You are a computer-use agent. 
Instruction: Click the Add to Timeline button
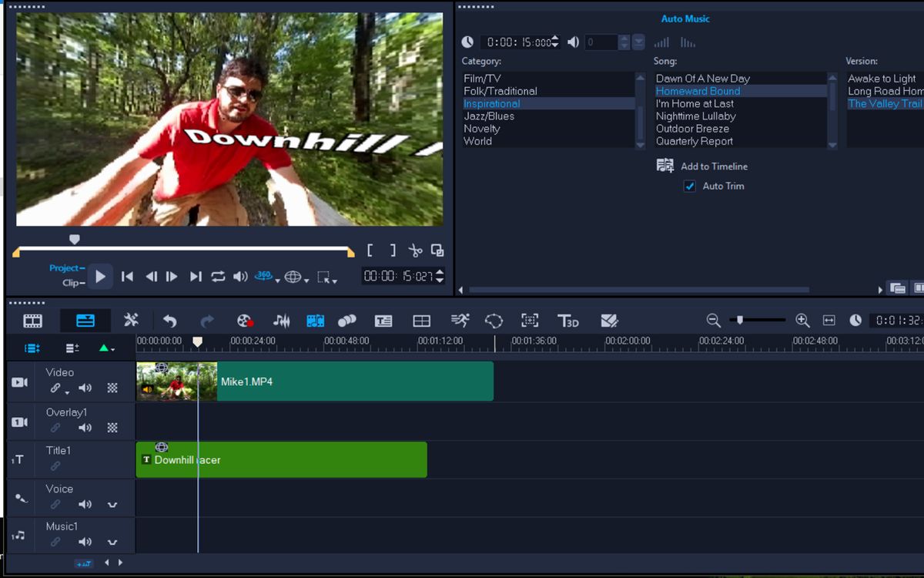pyautogui.click(x=714, y=166)
